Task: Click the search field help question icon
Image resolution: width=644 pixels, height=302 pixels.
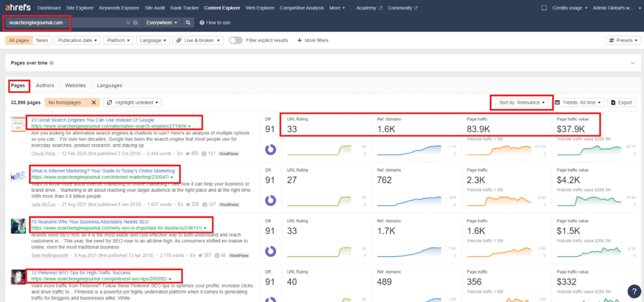Action: pyautogui.click(x=135, y=23)
